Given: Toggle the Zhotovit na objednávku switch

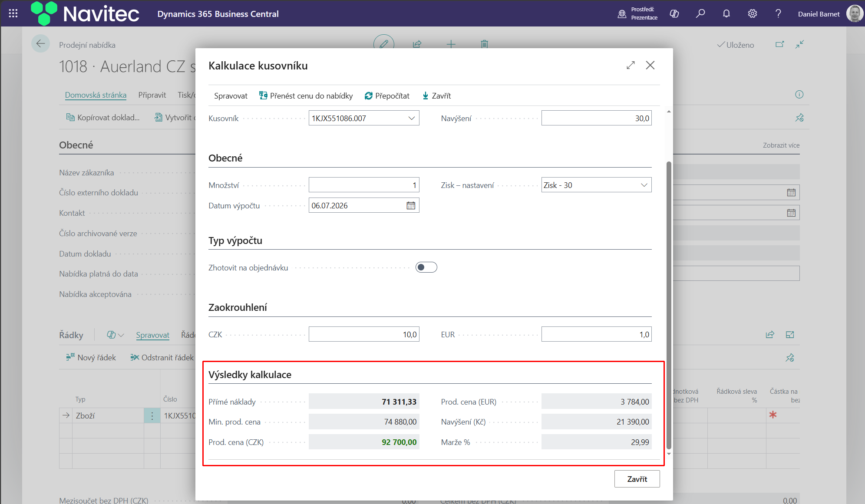Looking at the screenshot, I should click(426, 267).
